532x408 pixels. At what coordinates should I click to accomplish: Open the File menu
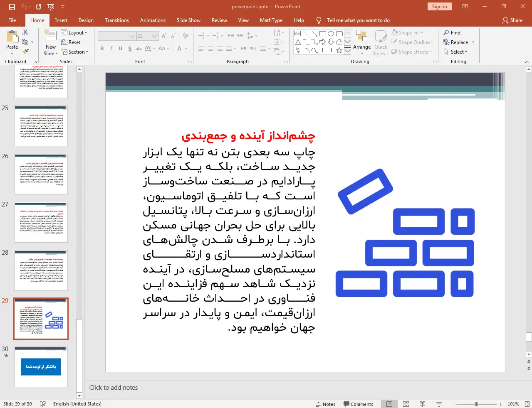point(12,20)
